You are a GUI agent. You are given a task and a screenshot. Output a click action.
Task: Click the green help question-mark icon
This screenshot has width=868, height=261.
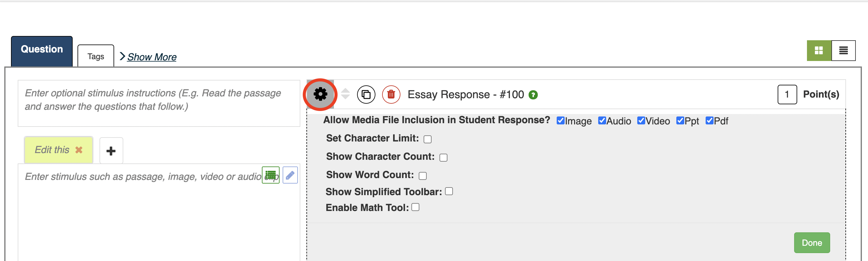click(533, 95)
